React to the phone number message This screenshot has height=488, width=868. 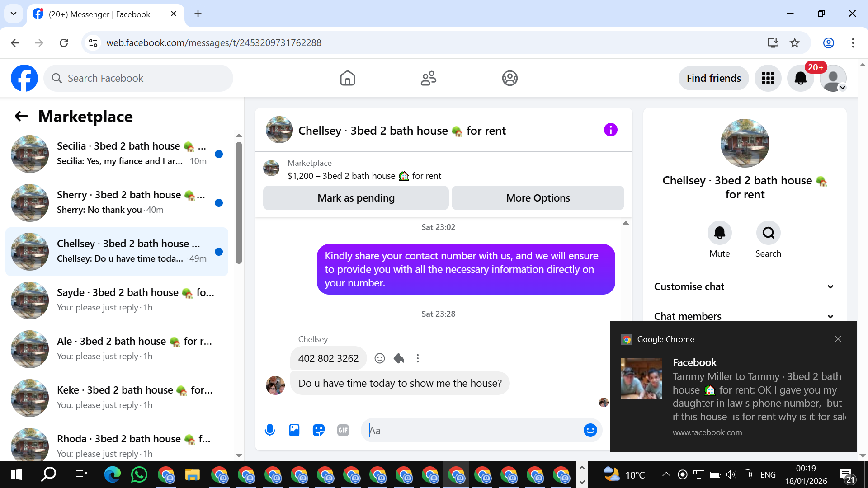pyautogui.click(x=380, y=358)
